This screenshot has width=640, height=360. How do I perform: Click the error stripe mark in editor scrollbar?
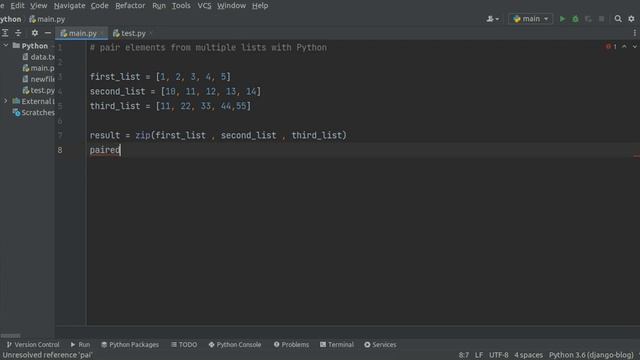point(636,156)
